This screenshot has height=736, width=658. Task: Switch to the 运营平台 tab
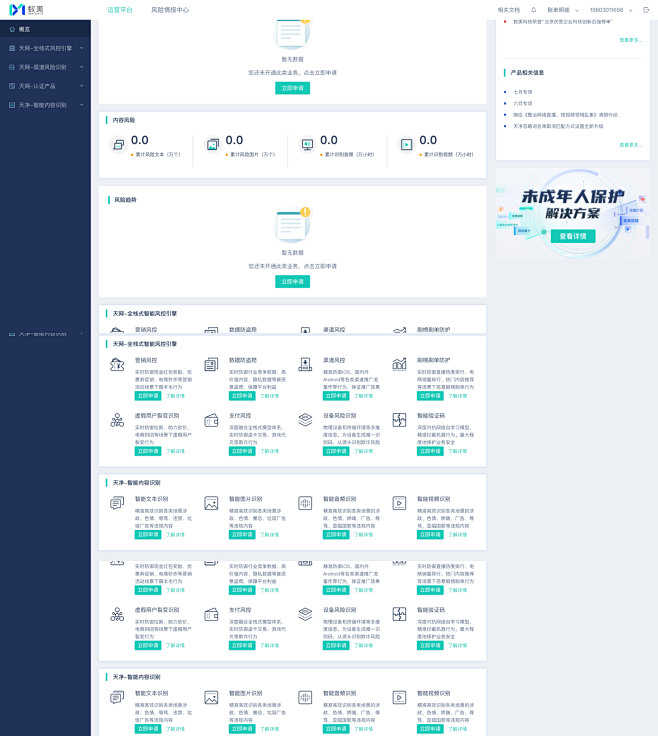tap(120, 10)
